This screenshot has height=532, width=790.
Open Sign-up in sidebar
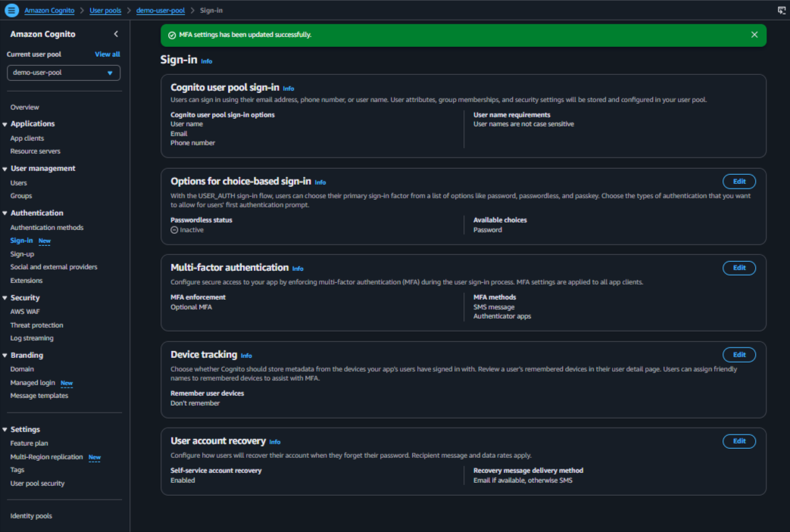click(x=22, y=254)
